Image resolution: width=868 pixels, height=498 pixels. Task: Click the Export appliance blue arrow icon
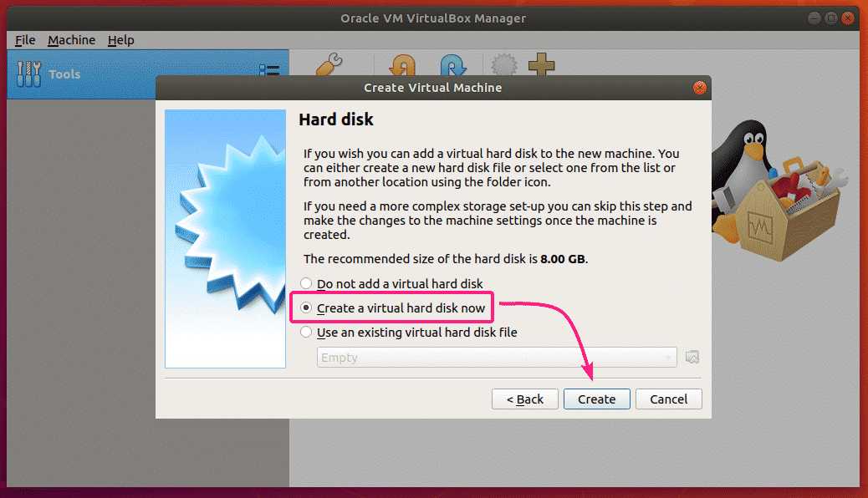(x=452, y=65)
